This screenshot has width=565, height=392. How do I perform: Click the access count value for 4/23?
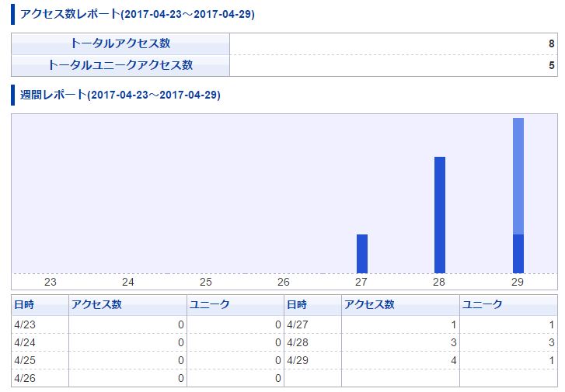pos(181,324)
